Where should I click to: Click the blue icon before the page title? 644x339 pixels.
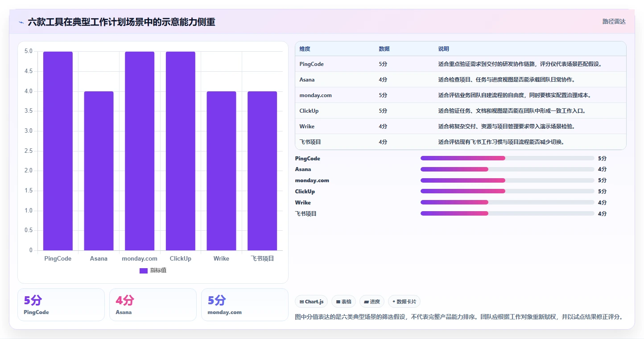pyautogui.click(x=21, y=22)
